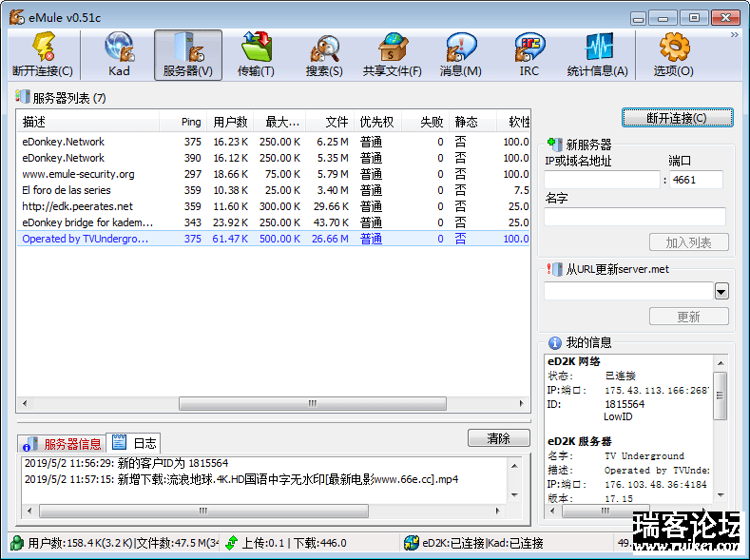Open the 共享文件(F) shared files icon

pos(393,55)
